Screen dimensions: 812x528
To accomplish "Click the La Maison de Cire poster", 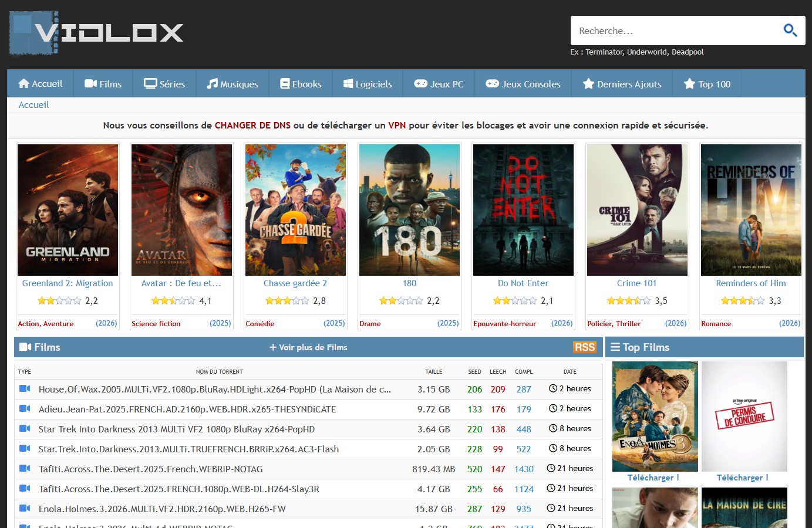I will 744,508.
